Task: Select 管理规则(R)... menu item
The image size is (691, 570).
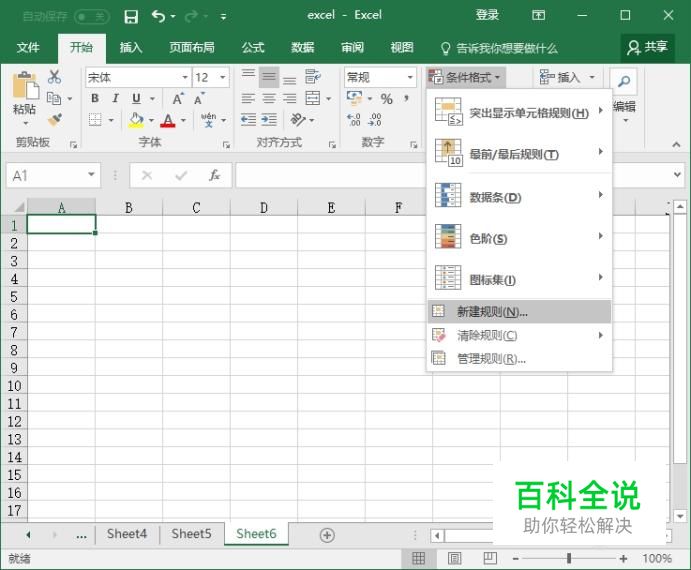Action: [520, 359]
